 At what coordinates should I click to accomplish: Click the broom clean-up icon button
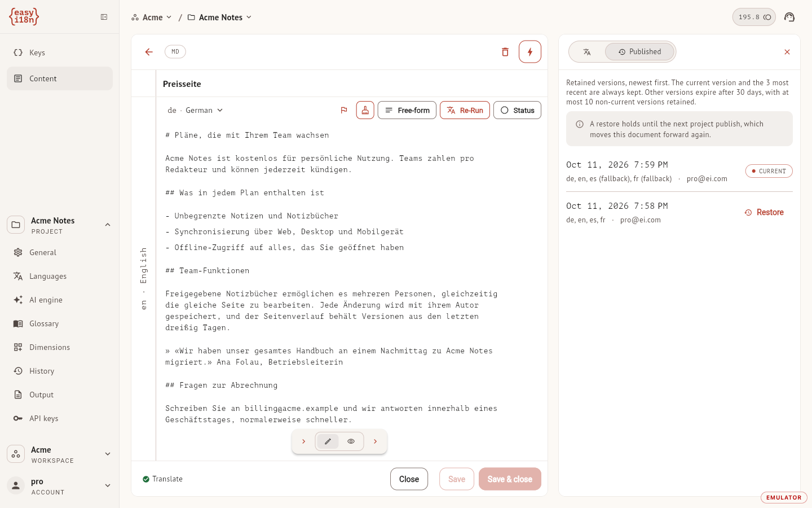(365, 110)
